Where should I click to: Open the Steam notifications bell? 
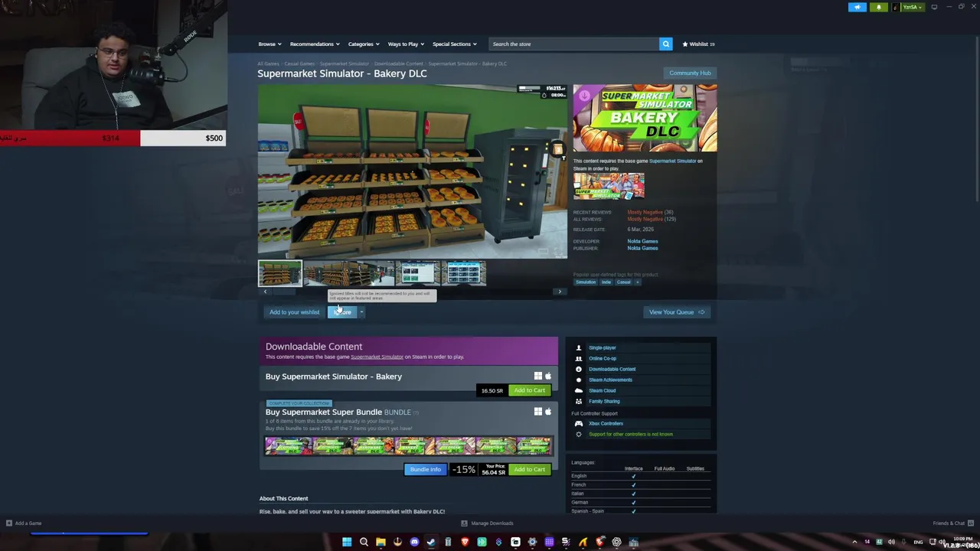point(878,7)
